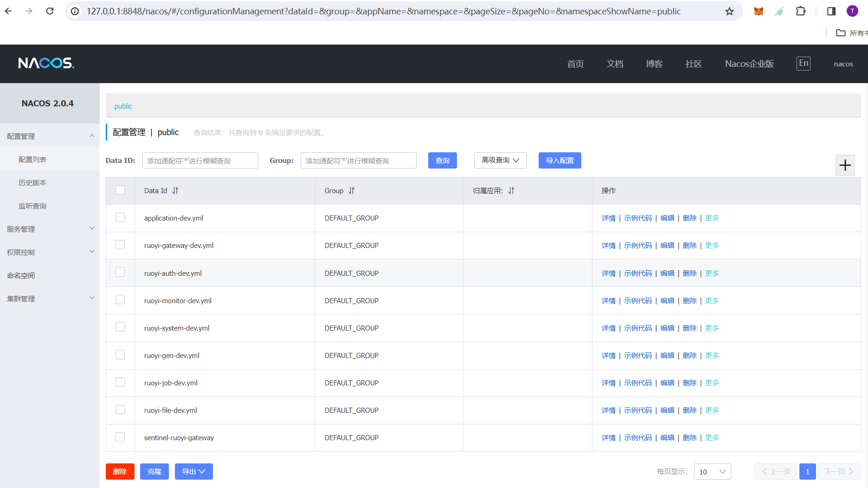868x488 pixels.
Task: Click the browser forward arrow
Action: (x=29, y=11)
